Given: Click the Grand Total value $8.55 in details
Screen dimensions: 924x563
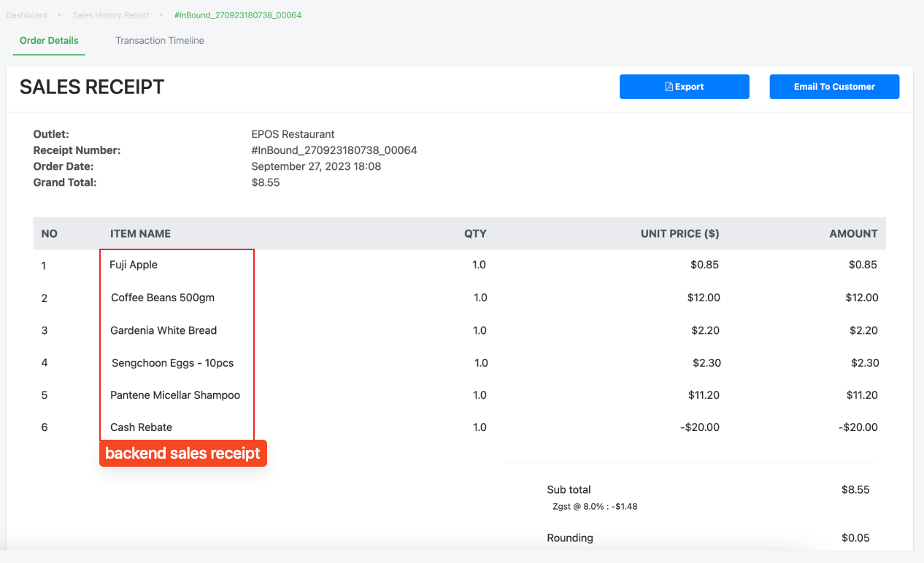Looking at the screenshot, I should tap(266, 182).
